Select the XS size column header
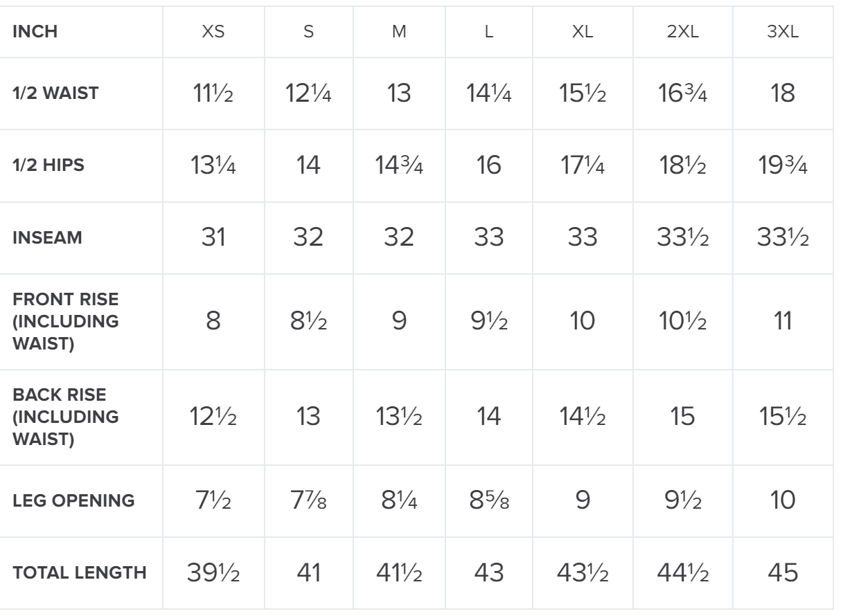 point(213,33)
